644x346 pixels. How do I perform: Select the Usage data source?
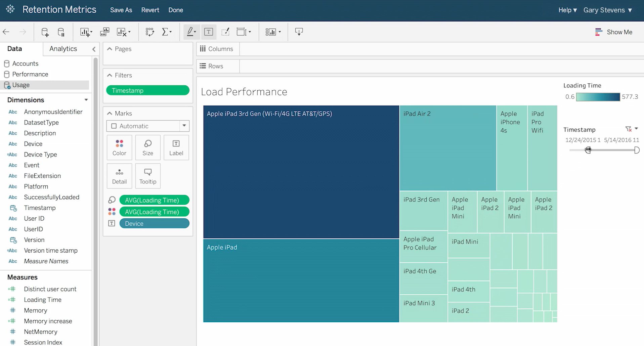tap(45, 85)
